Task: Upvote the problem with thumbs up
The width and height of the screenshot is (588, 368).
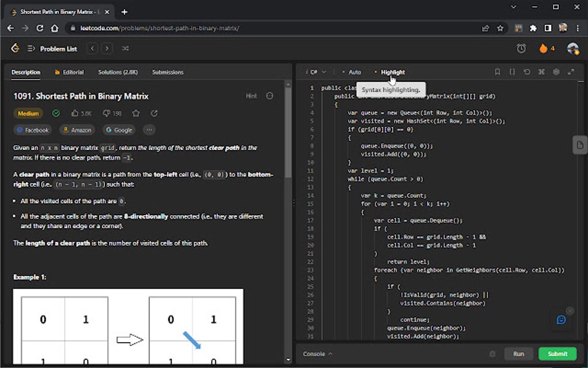Action: tap(75, 114)
